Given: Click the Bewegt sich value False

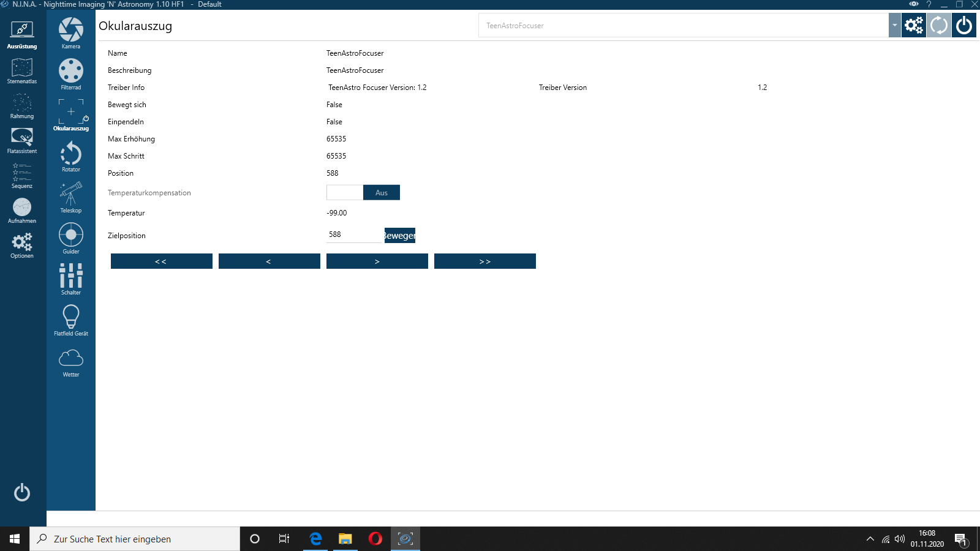Looking at the screenshot, I should coord(334,105).
